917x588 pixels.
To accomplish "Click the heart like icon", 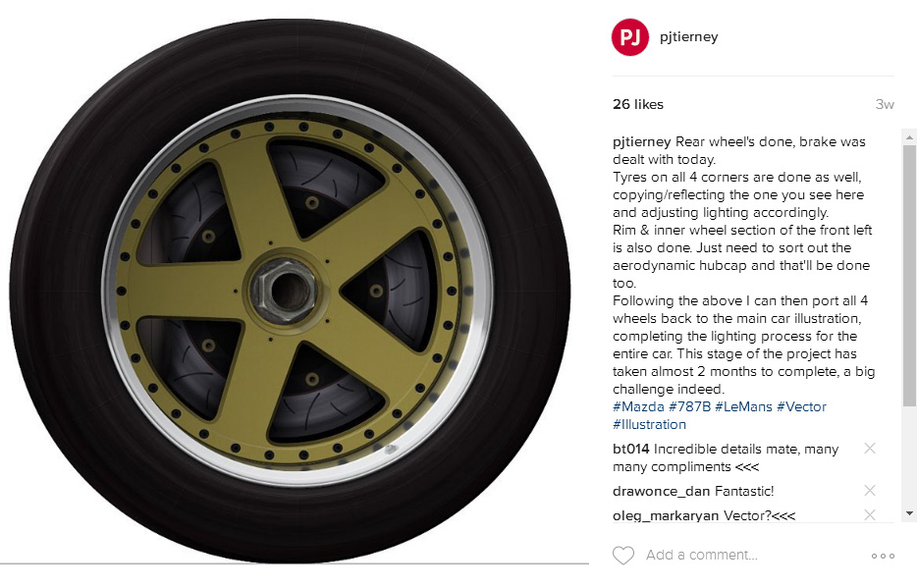I will 623,556.
